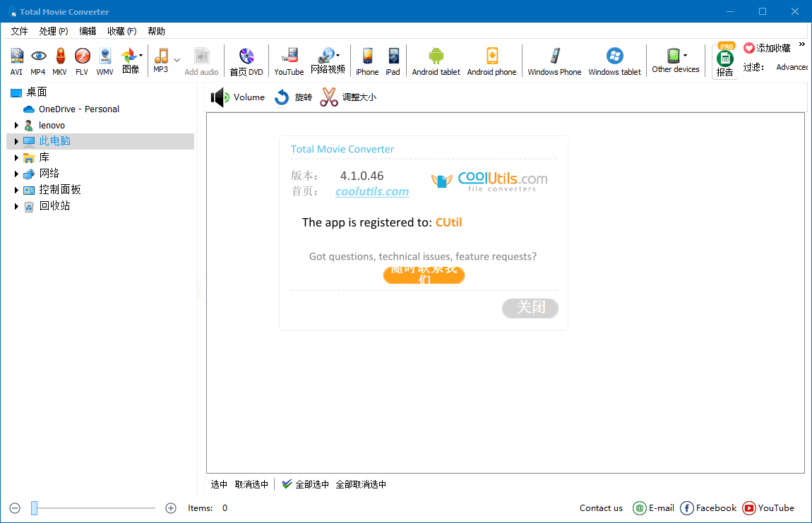Screen dimensions: 812x523
Task: Enable 全部选中 to select all items
Action: (312, 483)
